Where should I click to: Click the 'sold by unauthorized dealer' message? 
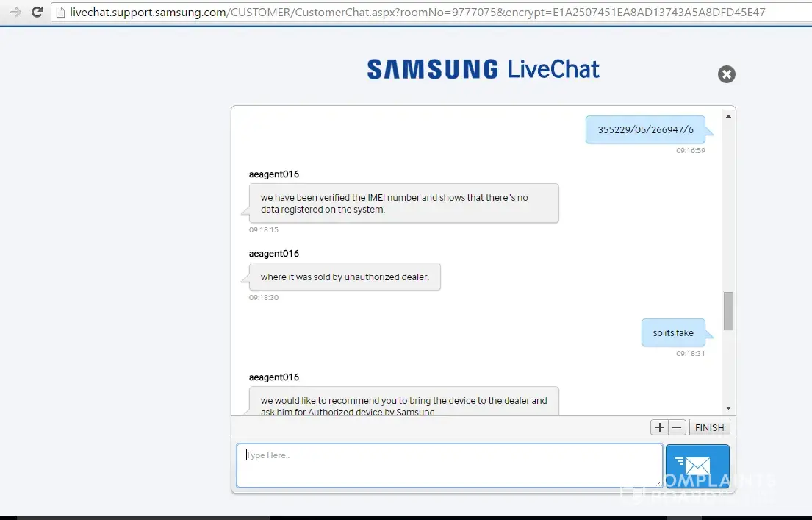point(345,277)
